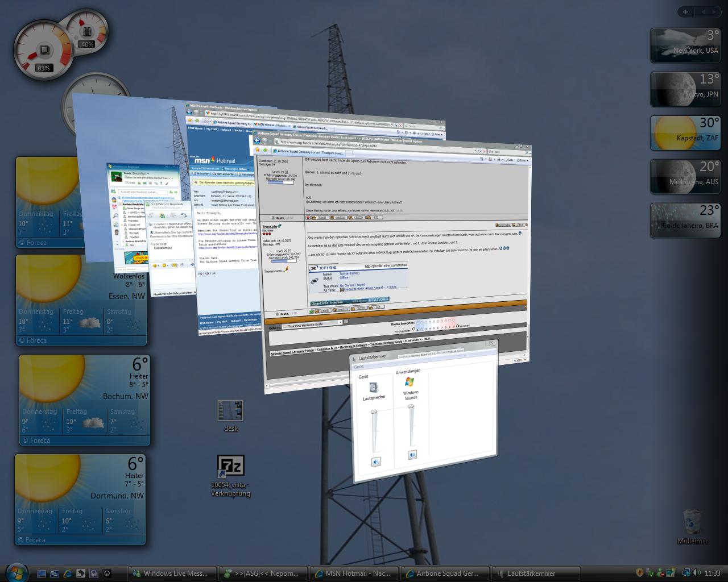The image size is (728, 582).
Task: Open the 7z 10054_vista shortcut on the desktop
Action: pos(230,468)
